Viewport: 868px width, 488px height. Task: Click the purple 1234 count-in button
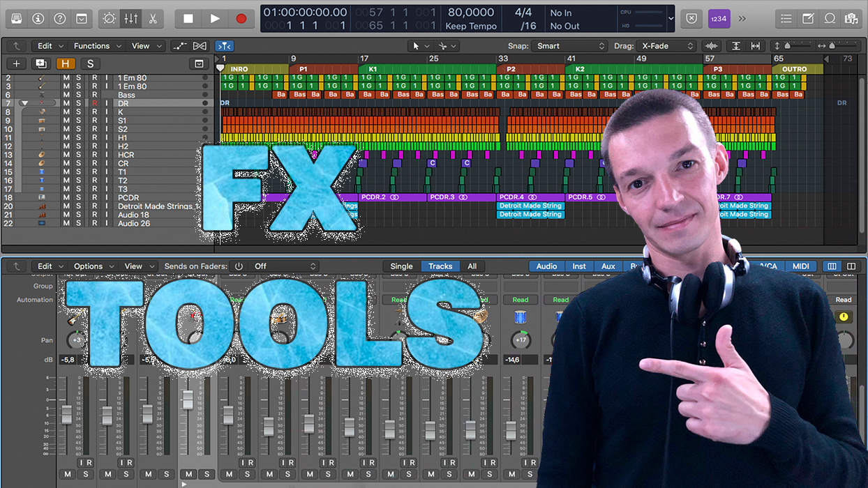[x=719, y=19]
